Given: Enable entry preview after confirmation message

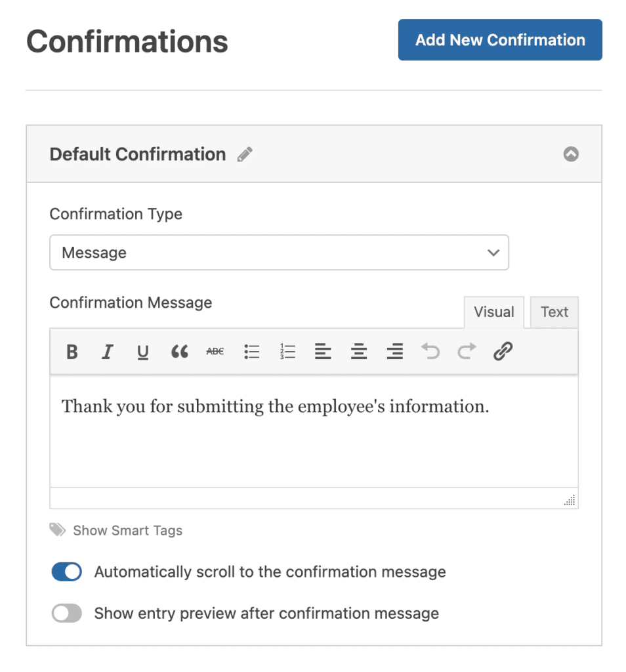Looking at the screenshot, I should (66, 613).
